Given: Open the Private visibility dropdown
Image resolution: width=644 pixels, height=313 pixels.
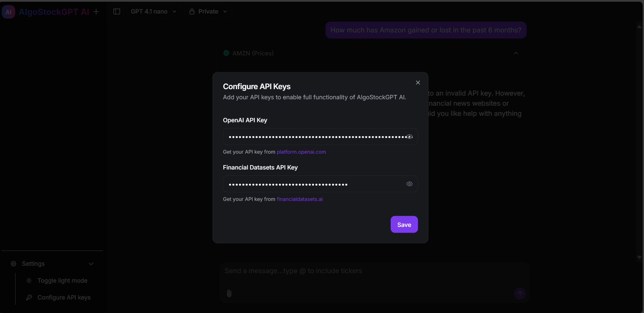Looking at the screenshot, I should point(208,11).
